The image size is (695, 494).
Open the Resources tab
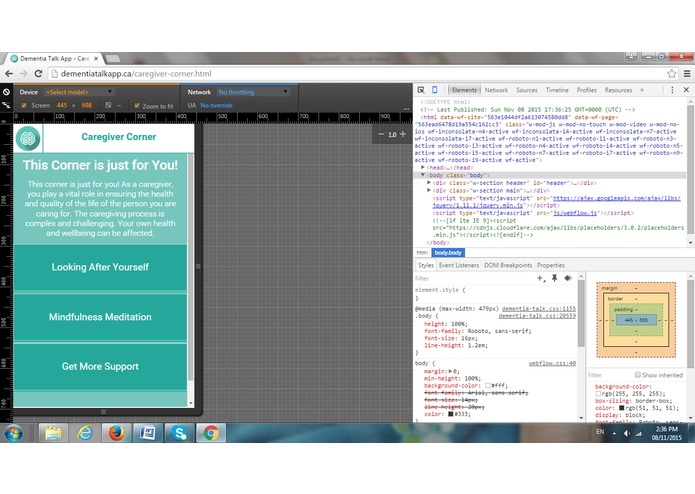coord(618,90)
